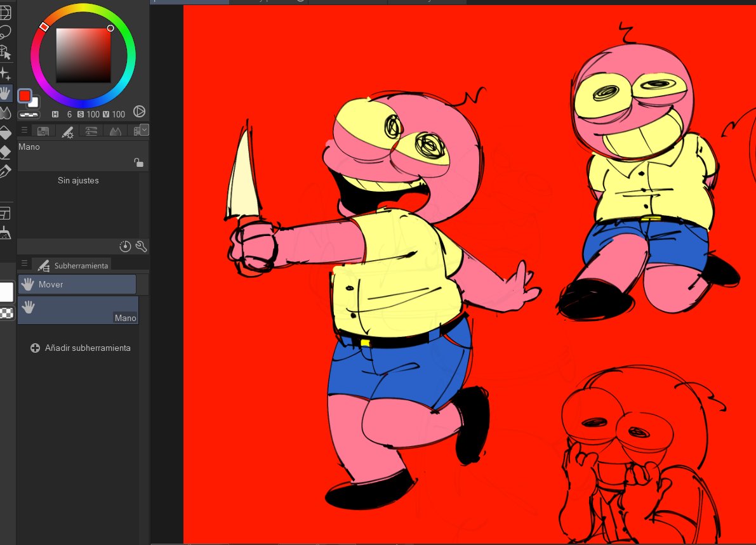Image resolution: width=756 pixels, height=545 pixels.
Task: Switch to the film strip tab
Action: click(x=136, y=131)
